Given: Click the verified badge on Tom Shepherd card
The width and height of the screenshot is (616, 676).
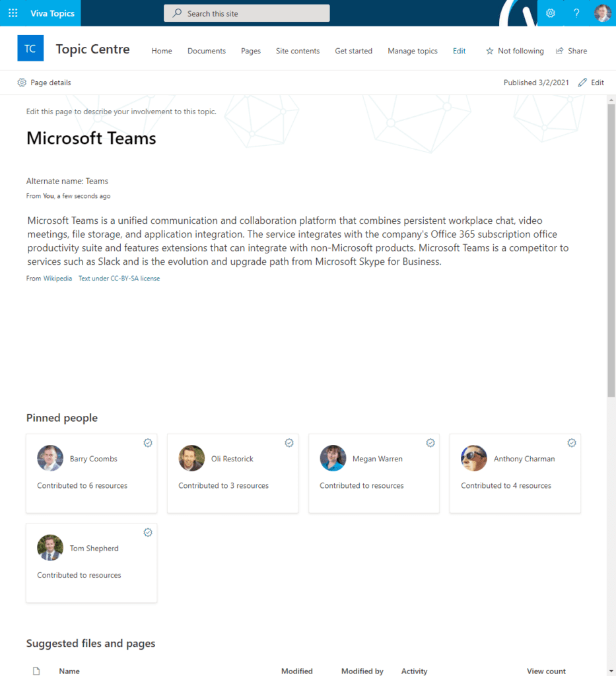Looking at the screenshot, I should point(148,533).
